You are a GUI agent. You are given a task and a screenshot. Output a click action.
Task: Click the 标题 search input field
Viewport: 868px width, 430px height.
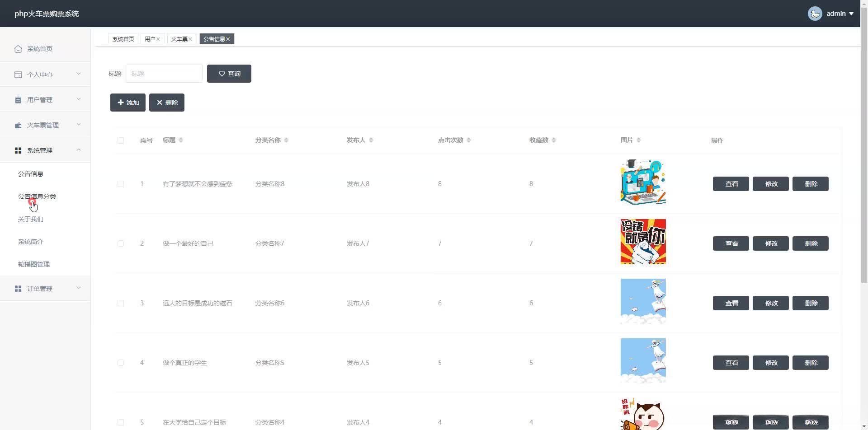point(164,74)
